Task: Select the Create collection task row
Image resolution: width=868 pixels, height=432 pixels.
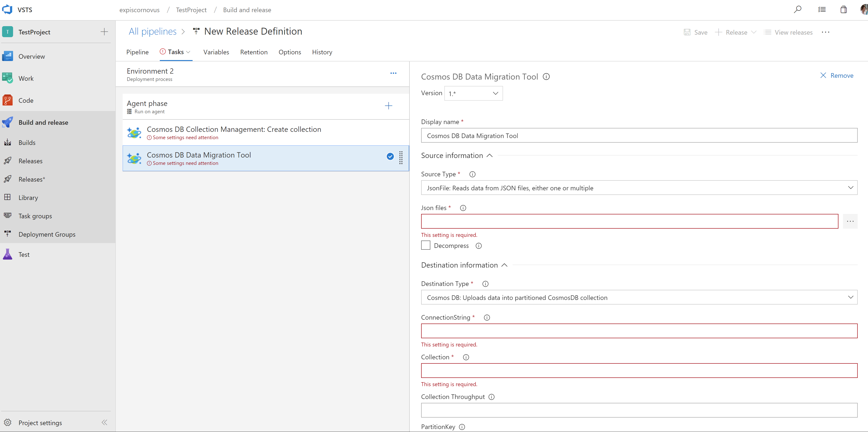Action: pos(266,133)
